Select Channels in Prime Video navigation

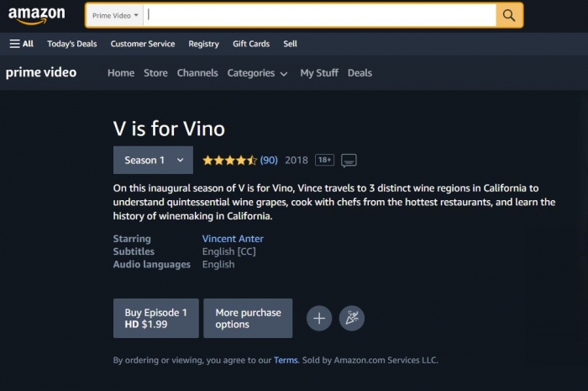197,73
